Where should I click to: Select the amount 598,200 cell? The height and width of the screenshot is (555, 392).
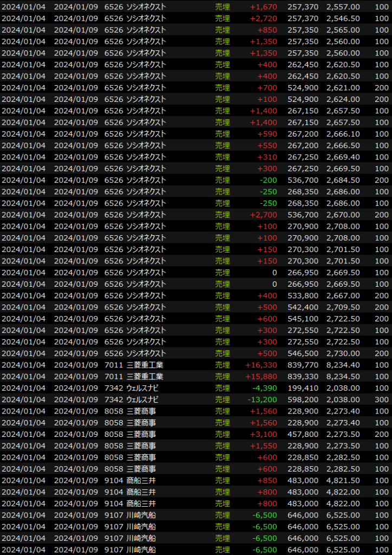point(304,399)
